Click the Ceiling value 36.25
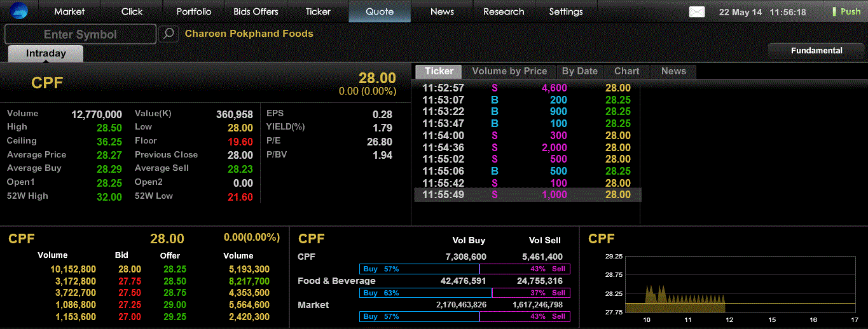 tap(109, 142)
